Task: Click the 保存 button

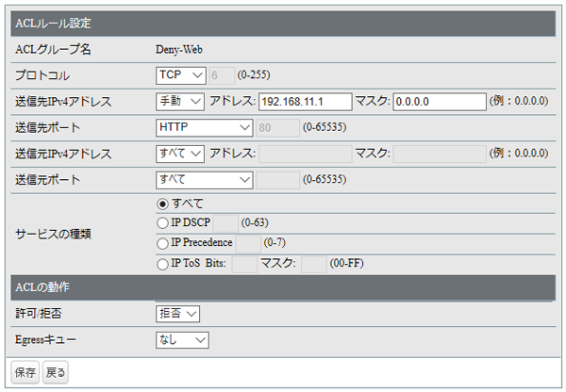Action: 25,372
